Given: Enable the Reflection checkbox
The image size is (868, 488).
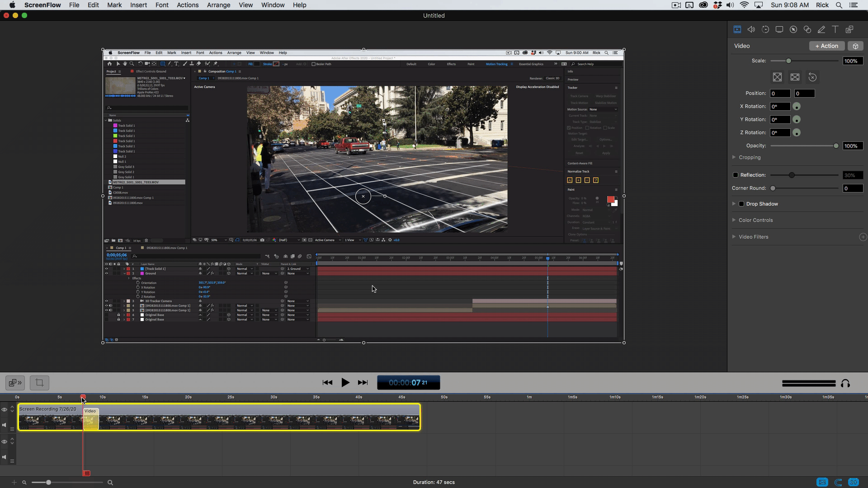Looking at the screenshot, I should (x=735, y=175).
